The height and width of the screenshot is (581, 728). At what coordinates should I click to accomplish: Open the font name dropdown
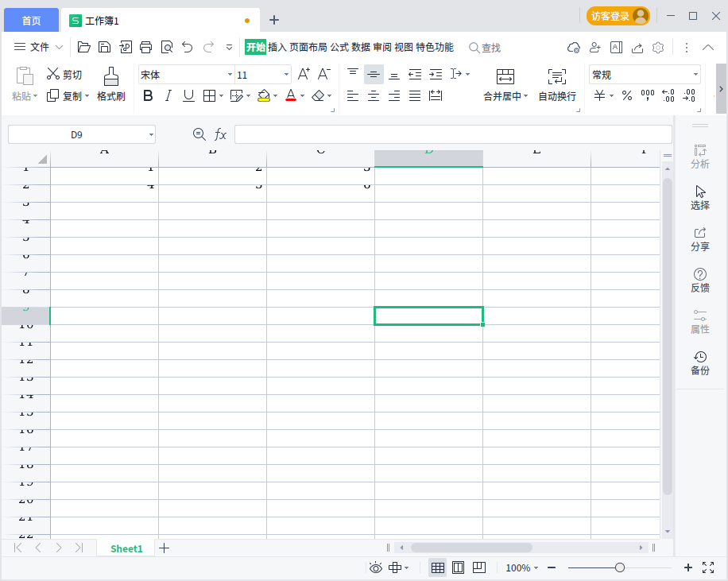coord(229,74)
